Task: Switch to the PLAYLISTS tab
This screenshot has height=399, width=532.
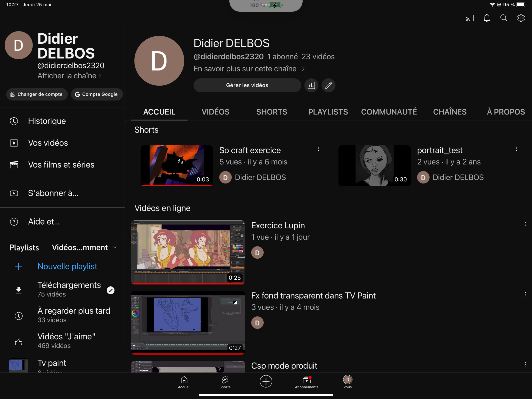Action: (328, 112)
